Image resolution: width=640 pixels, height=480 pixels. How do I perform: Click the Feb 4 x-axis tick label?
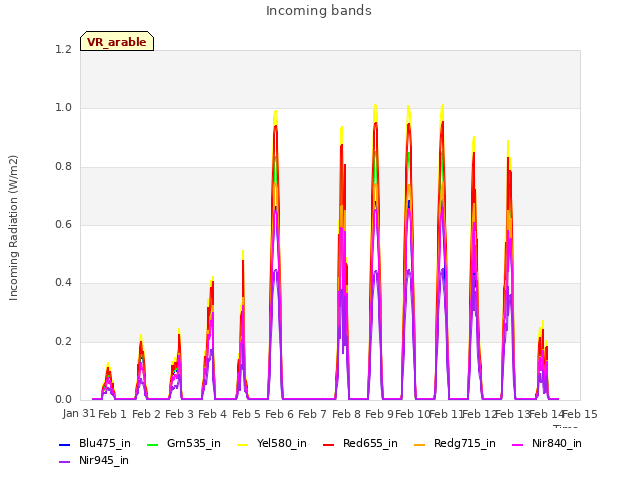[x=212, y=414]
